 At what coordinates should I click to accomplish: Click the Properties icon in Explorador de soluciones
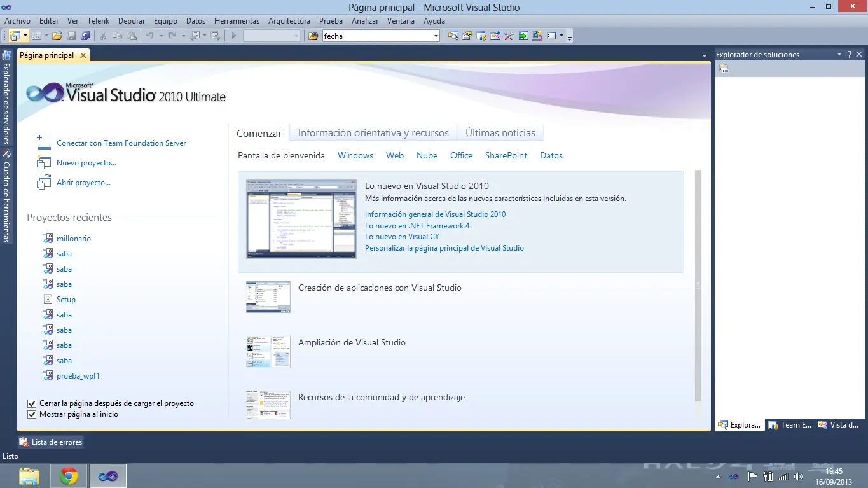click(724, 69)
